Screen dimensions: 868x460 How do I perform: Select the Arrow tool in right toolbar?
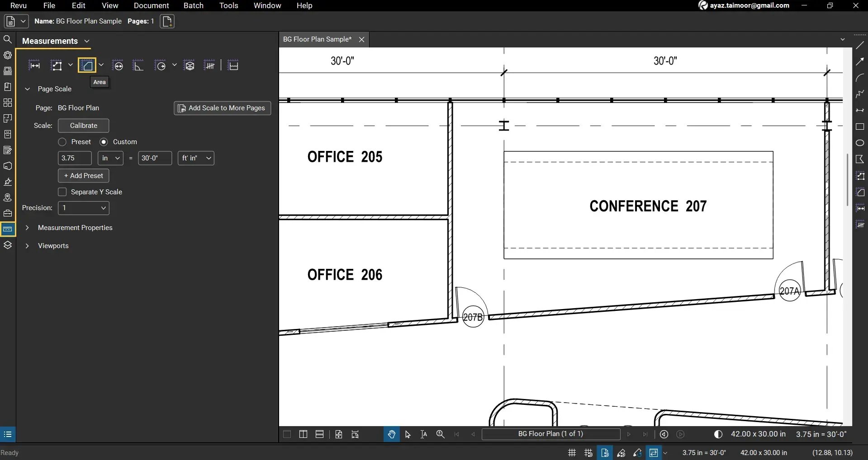(860, 61)
